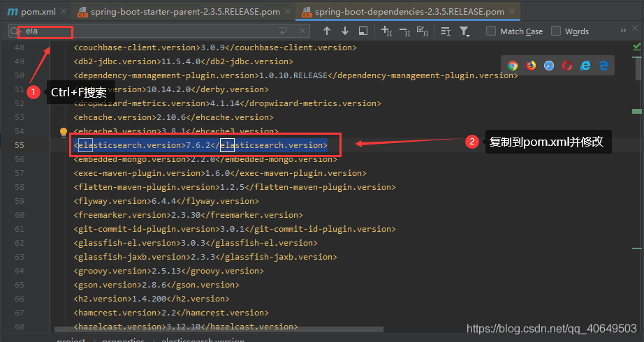This screenshot has height=342, width=644.
Task: Click the ehcache.version 2.10.6 line
Action: coord(173,117)
